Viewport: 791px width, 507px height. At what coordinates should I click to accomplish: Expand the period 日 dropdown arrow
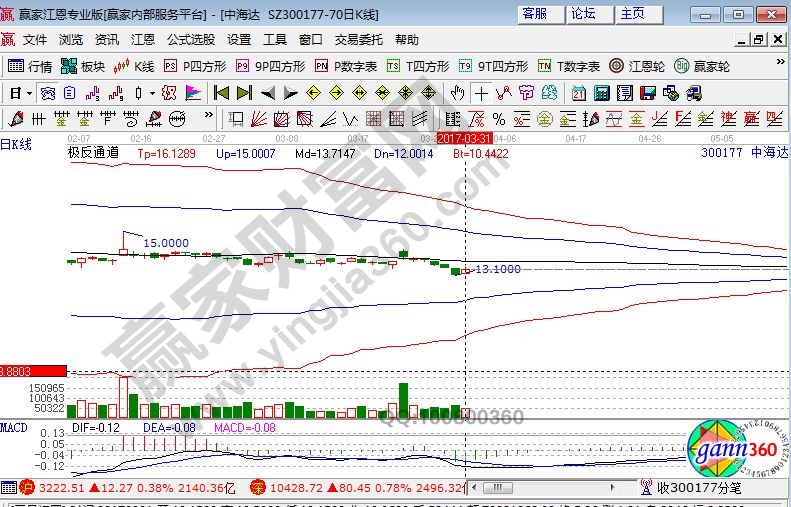click(30, 93)
